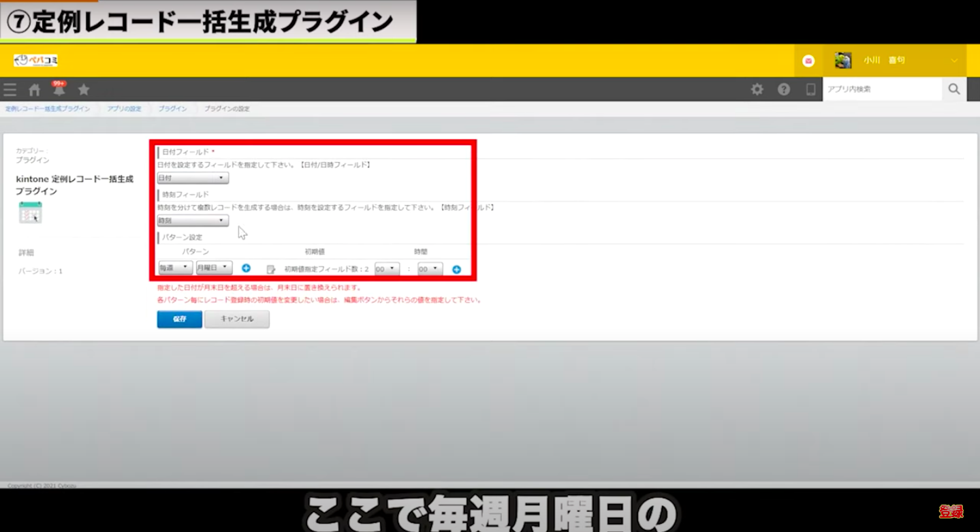Focus the アプリ内検索 search field
Viewport: 980px width, 532px height.
882,89
